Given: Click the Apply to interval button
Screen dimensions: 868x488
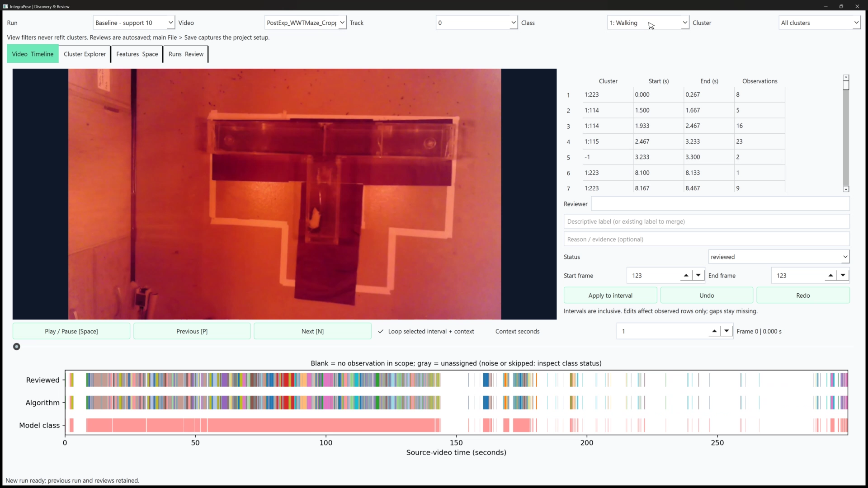Looking at the screenshot, I should point(610,296).
